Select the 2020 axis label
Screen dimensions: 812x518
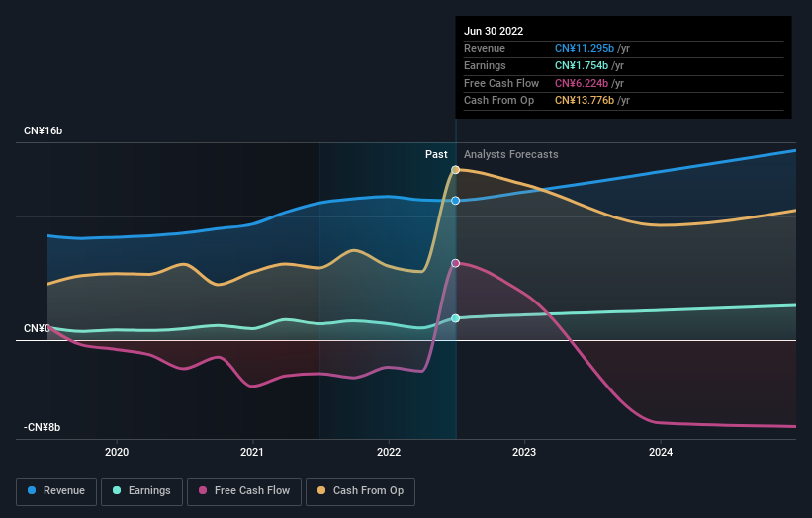pos(117,452)
